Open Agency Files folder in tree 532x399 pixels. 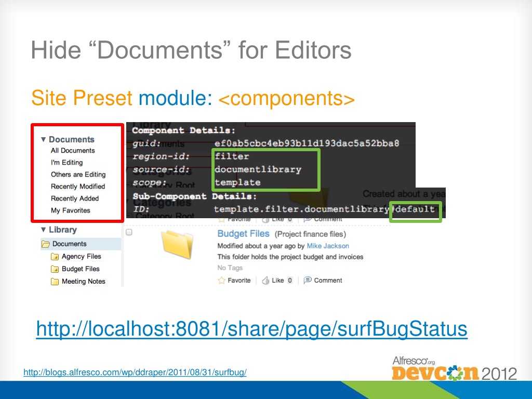(81, 257)
